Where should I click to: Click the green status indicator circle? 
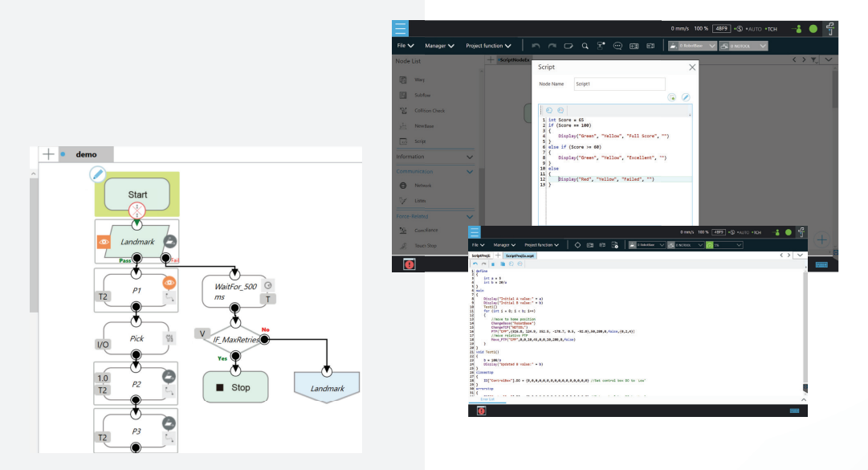point(813,29)
